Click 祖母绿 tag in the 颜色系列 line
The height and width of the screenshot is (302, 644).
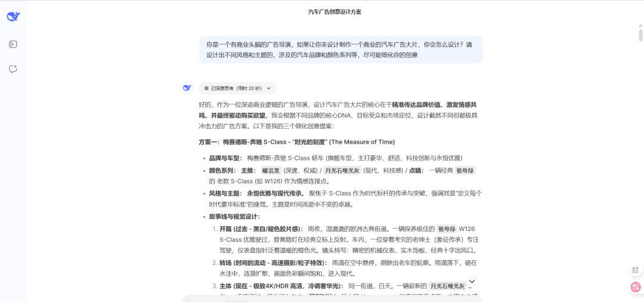tap(465, 170)
